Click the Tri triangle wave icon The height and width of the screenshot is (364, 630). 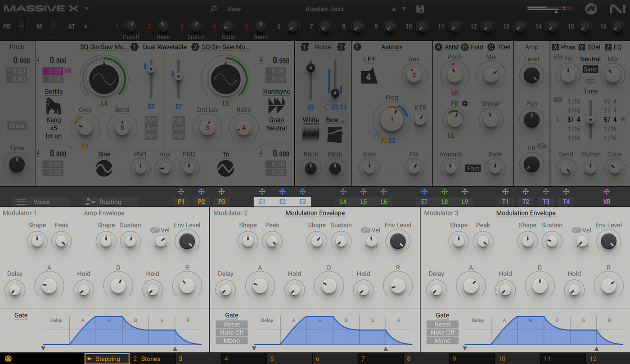point(225,168)
